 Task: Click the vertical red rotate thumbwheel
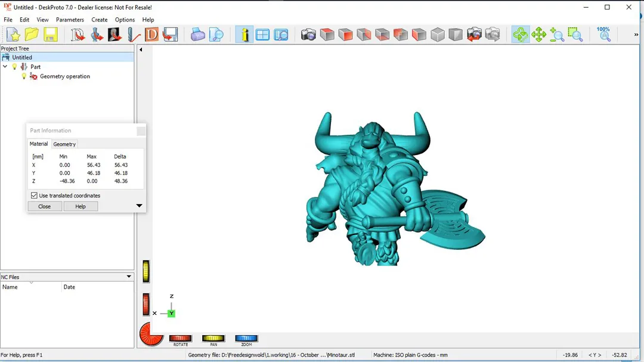coord(146,305)
